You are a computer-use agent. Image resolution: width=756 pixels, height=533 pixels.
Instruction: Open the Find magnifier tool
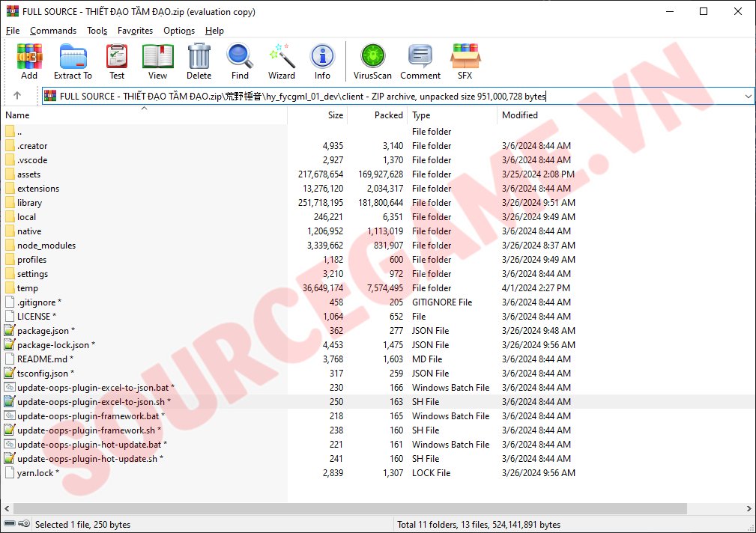tap(240, 61)
